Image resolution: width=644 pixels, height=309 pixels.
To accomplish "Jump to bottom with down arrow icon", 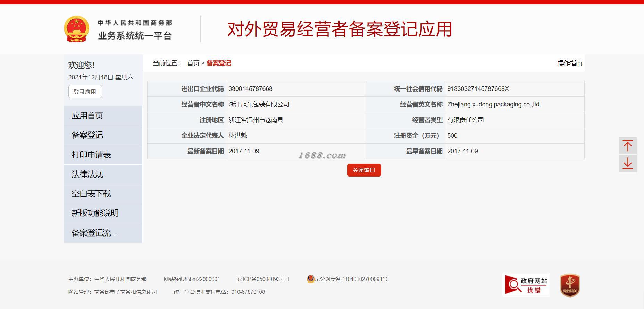I will click(x=628, y=164).
